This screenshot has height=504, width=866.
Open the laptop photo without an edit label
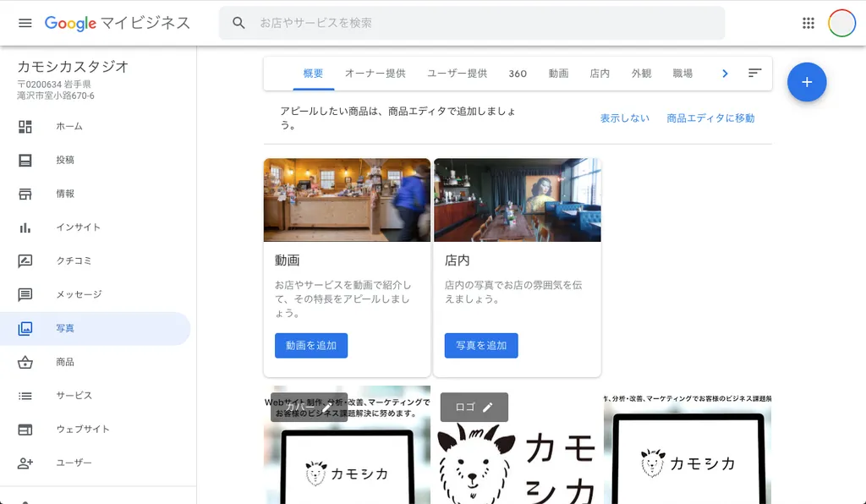688,445
